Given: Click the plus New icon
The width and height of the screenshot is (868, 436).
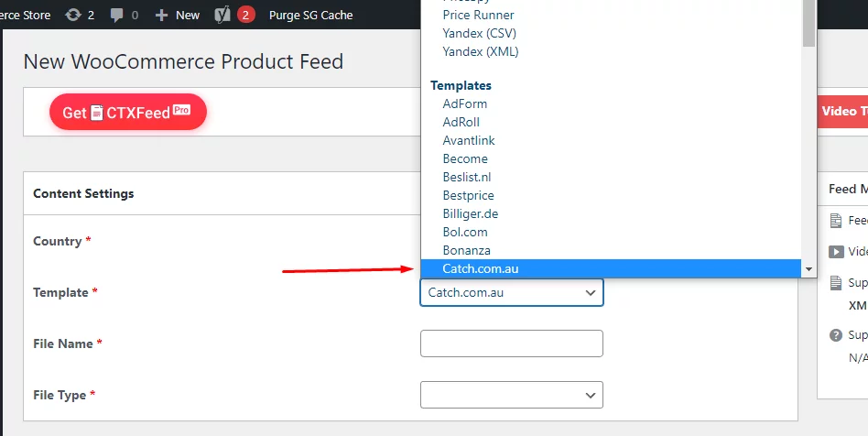Looking at the screenshot, I should coord(161,15).
